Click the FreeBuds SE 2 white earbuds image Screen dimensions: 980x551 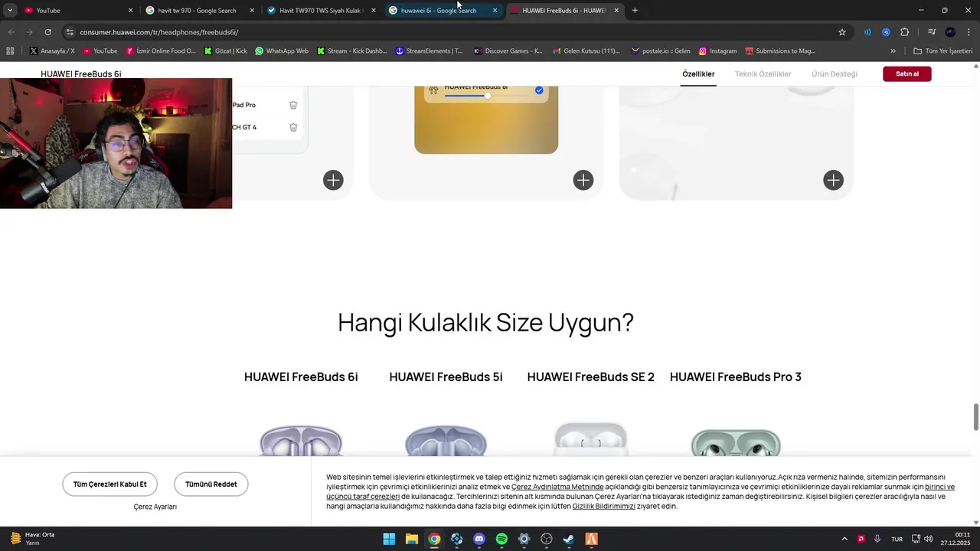pyautogui.click(x=591, y=440)
